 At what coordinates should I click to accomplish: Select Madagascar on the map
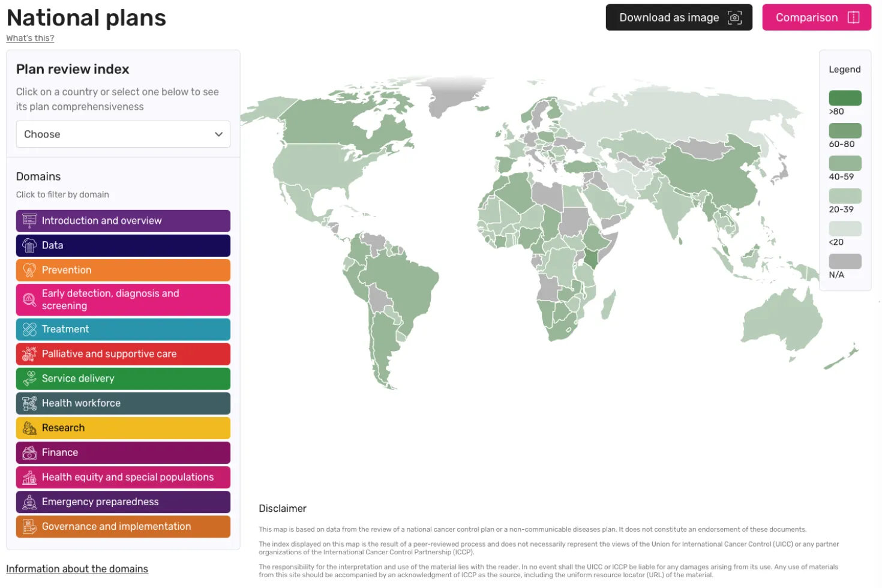608,305
